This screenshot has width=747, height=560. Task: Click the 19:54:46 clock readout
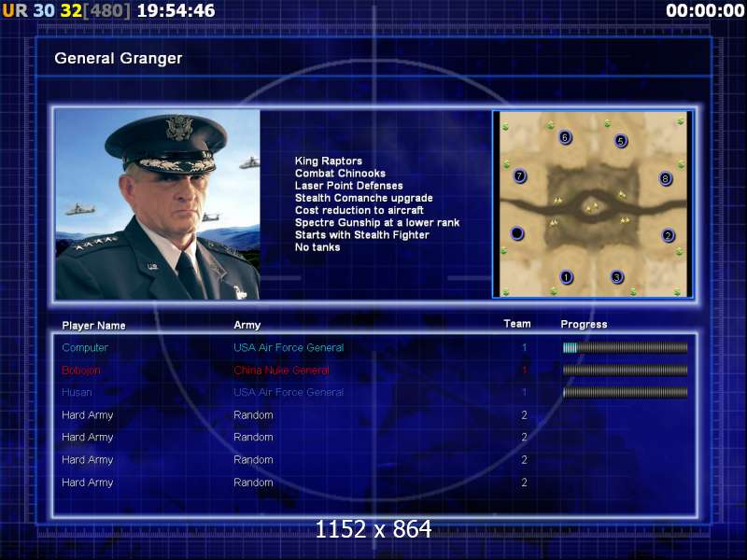point(176,10)
